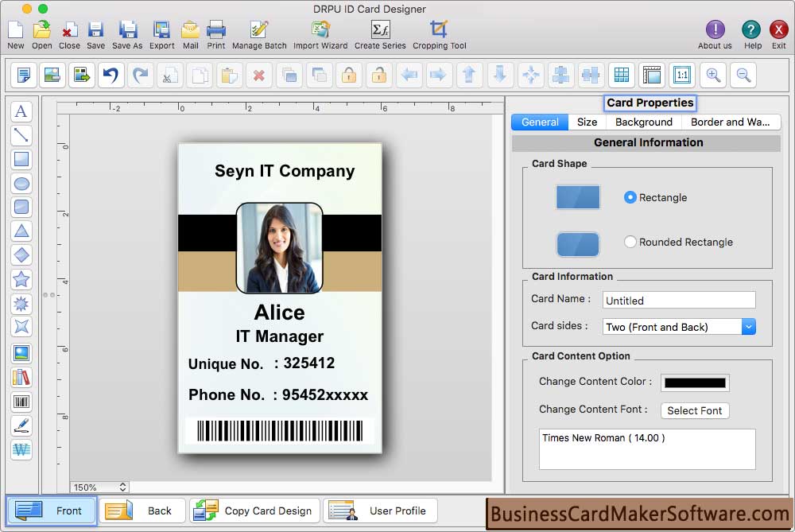Viewport: 795px width, 532px height.
Task: Show the Front side of the card
Action: click(x=51, y=511)
